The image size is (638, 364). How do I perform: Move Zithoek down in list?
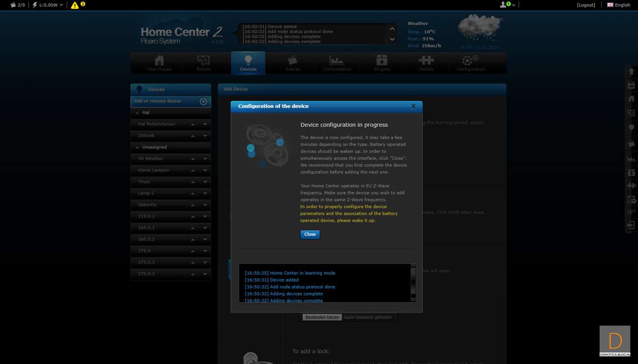205,136
